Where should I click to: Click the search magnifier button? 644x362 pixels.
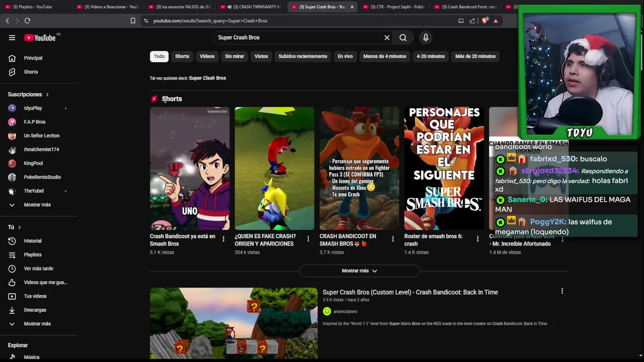(403, 38)
